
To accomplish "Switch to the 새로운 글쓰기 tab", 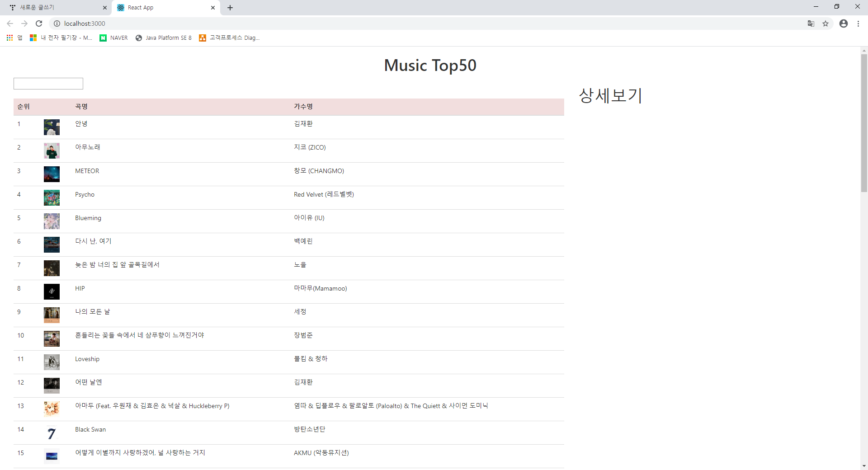I will (56, 8).
